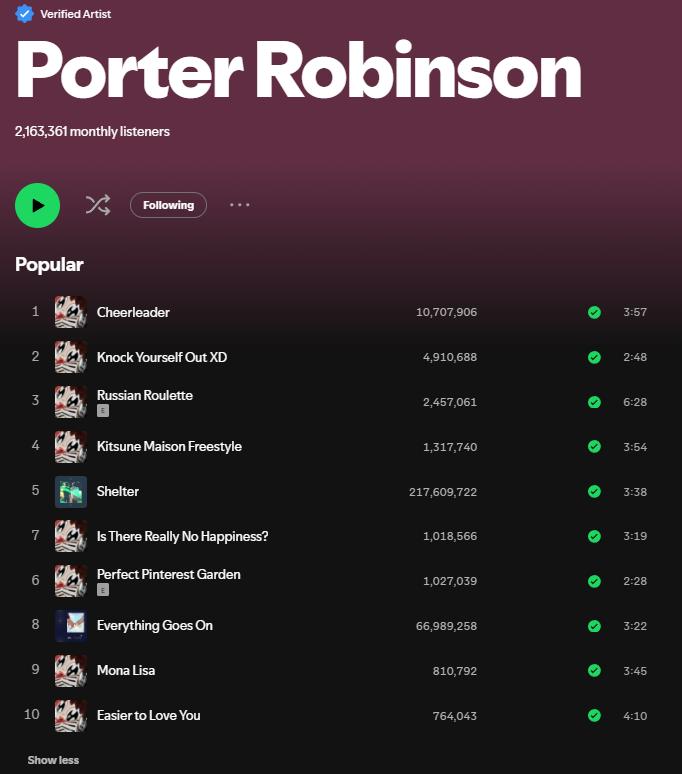Select the Knock Yourself Out XD title

tap(162, 357)
